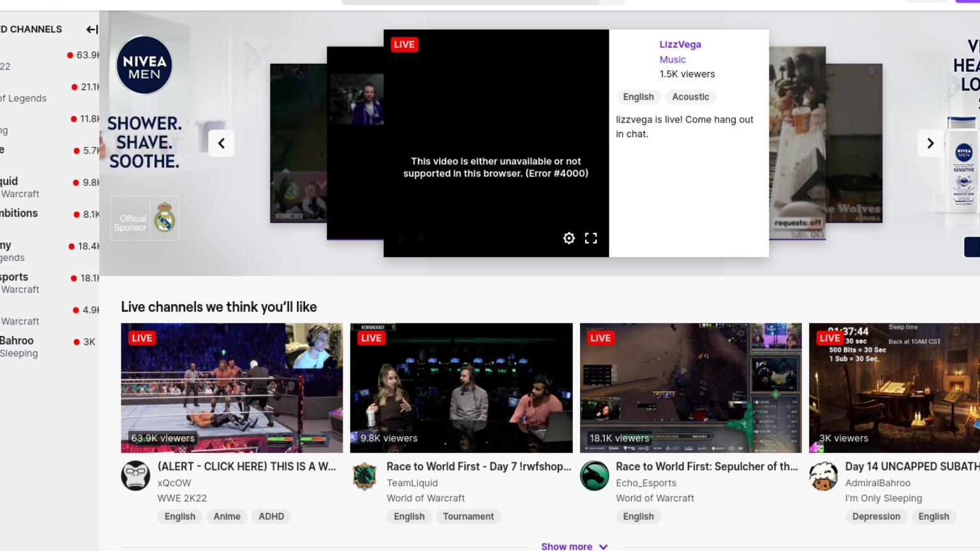Go to previous carousel stream

221,143
